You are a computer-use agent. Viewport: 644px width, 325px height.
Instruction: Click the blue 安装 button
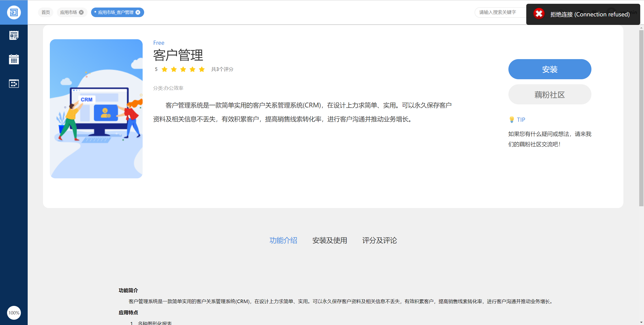(x=550, y=69)
